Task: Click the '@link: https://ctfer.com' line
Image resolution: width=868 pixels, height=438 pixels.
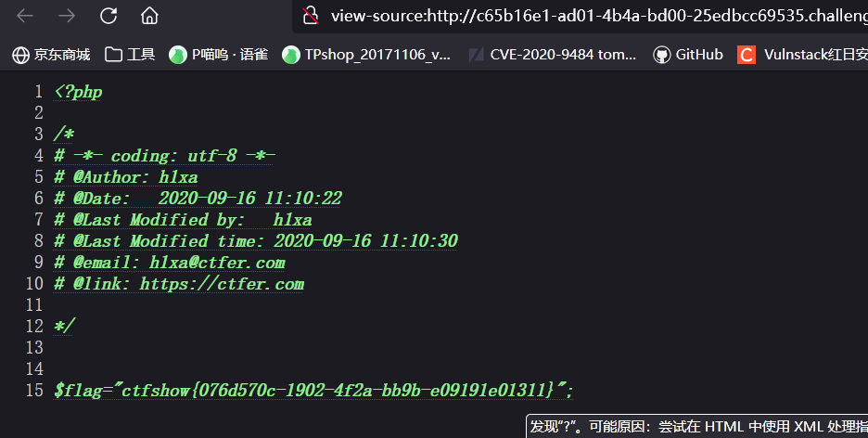Action: pos(179,284)
